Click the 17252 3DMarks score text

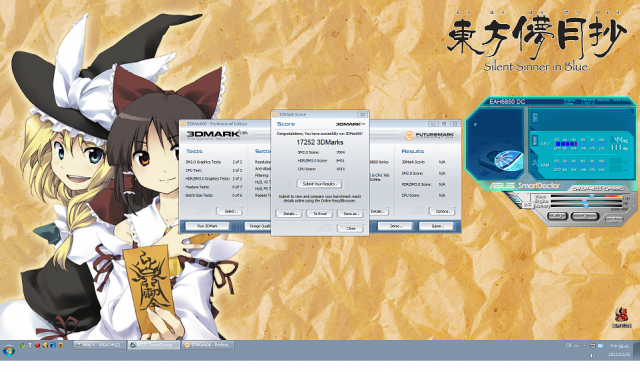coord(320,142)
